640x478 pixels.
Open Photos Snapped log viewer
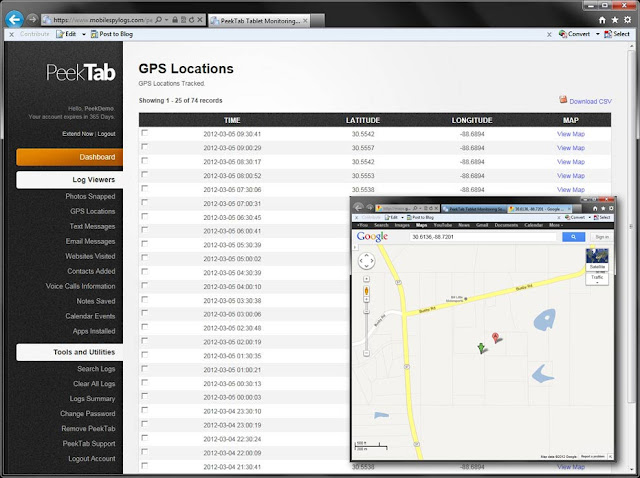pyautogui.click(x=90, y=196)
